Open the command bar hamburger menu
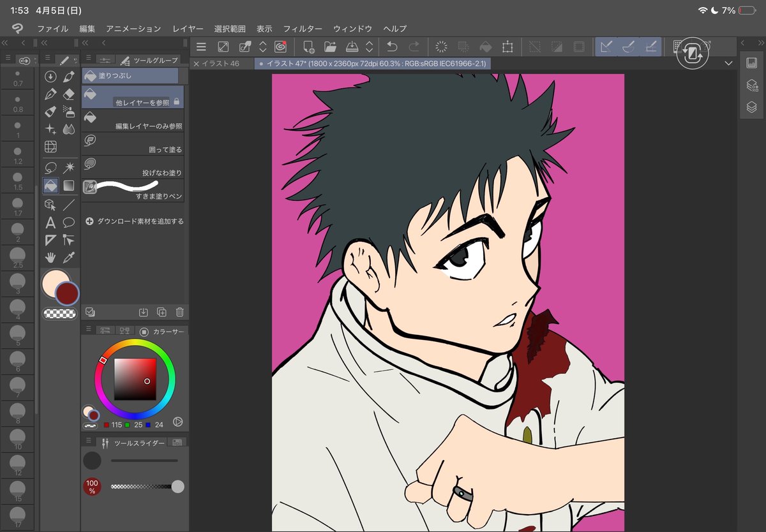This screenshot has height=532, width=766. [201, 47]
